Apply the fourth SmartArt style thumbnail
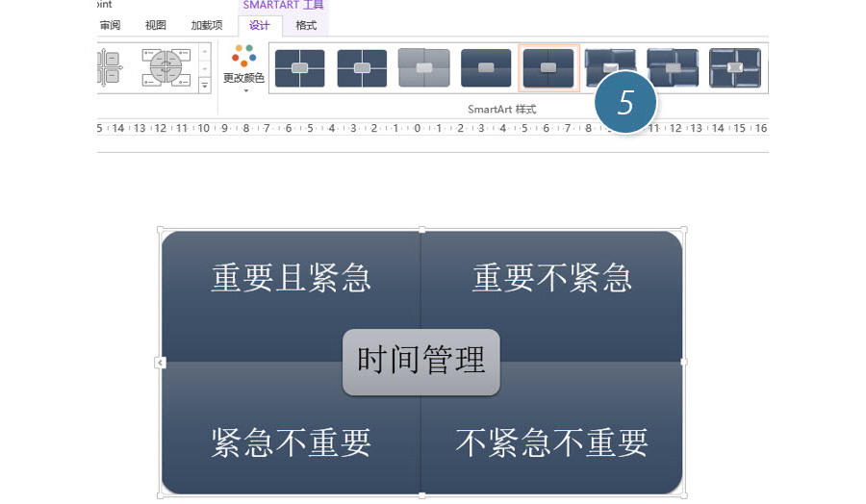Screen dimensions: 866x504 pyautogui.click(x=486, y=68)
